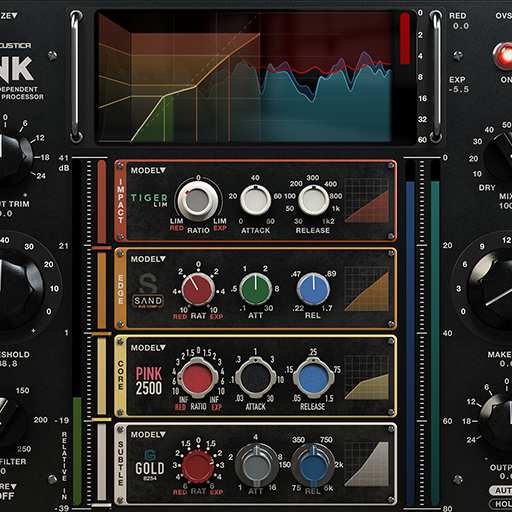Click the AUTO button at bottom right

click(500, 490)
